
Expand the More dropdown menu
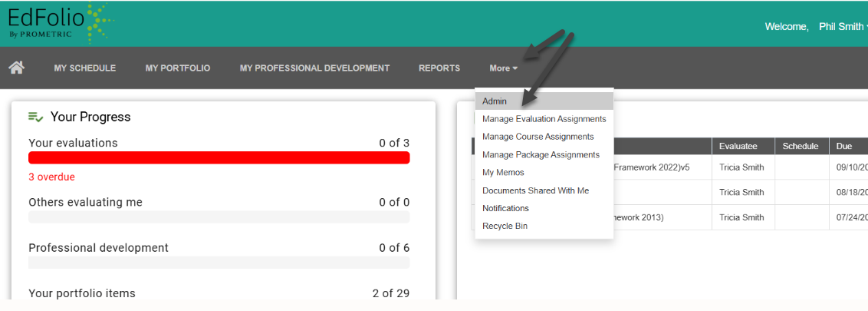(x=503, y=68)
